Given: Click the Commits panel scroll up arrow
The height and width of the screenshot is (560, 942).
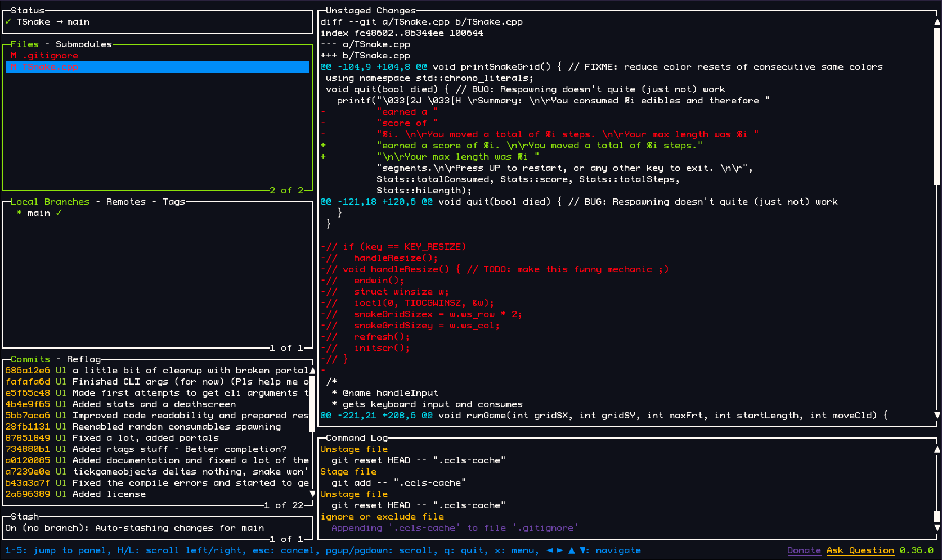Looking at the screenshot, I should point(312,371).
